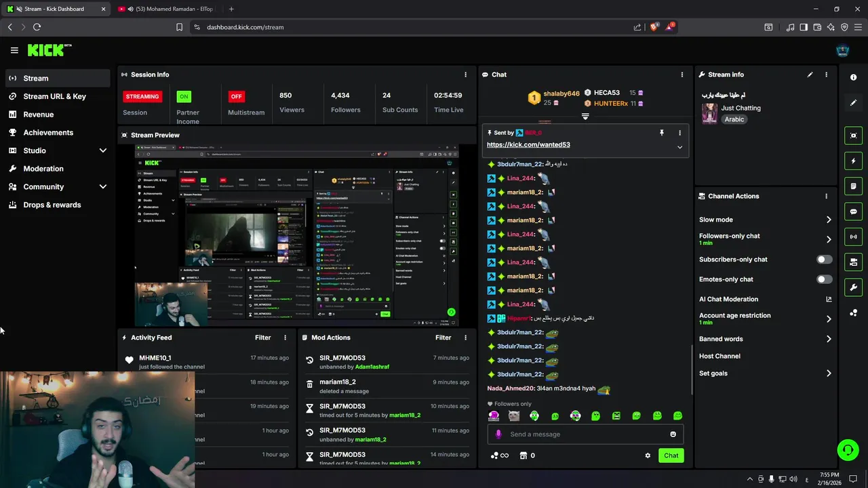Click the Just Chatting category thumbnail

click(709, 113)
